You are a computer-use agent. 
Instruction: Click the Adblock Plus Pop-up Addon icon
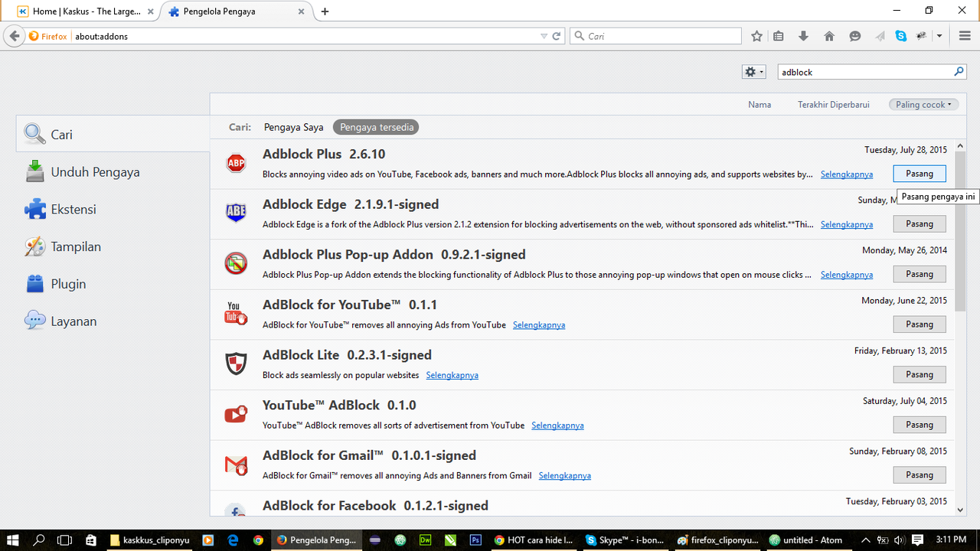pyautogui.click(x=236, y=263)
